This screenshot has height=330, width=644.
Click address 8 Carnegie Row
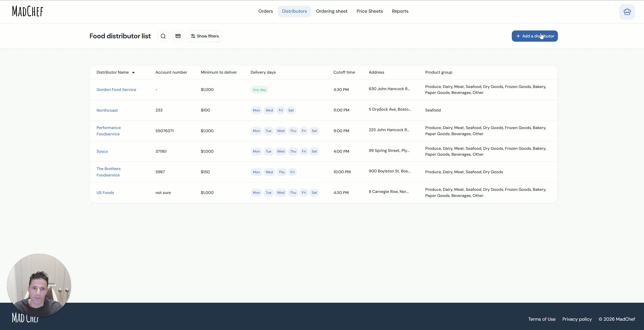[388, 192]
